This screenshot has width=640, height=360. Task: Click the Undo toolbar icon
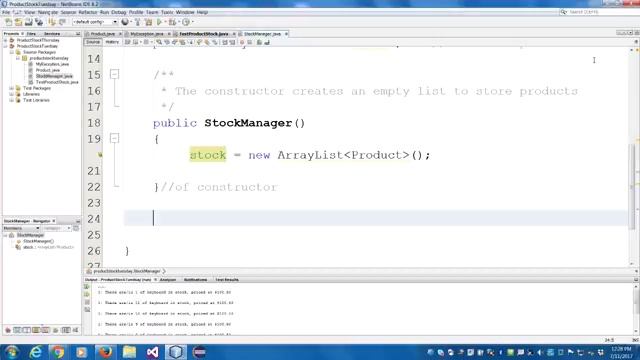(x=52, y=22)
